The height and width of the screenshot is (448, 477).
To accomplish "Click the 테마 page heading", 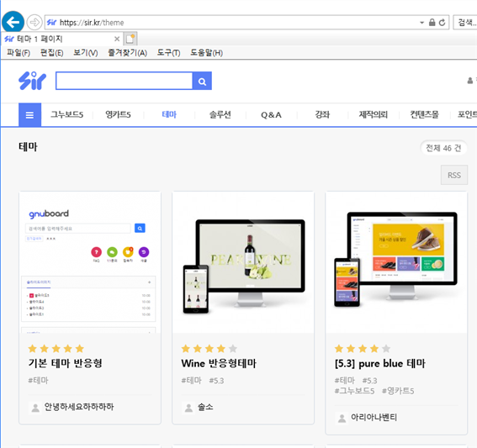I will tap(28, 147).
